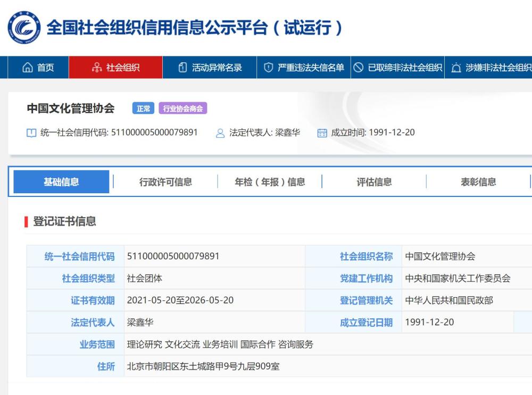
Task: Click the business scope text 理论研究 文化交流
Action: coord(163,344)
